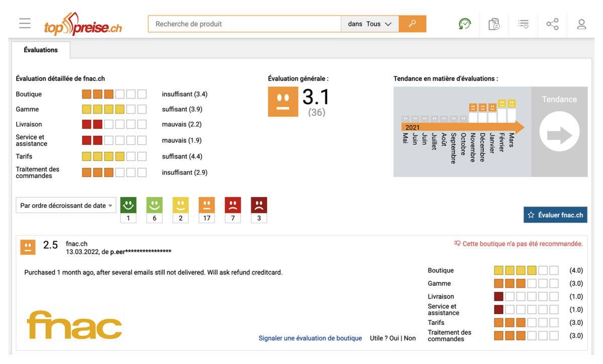Click 'Oui' for useful review
The width and height of the screenshot is (603, 364).
pyautogui.click(x=394, y=338)
